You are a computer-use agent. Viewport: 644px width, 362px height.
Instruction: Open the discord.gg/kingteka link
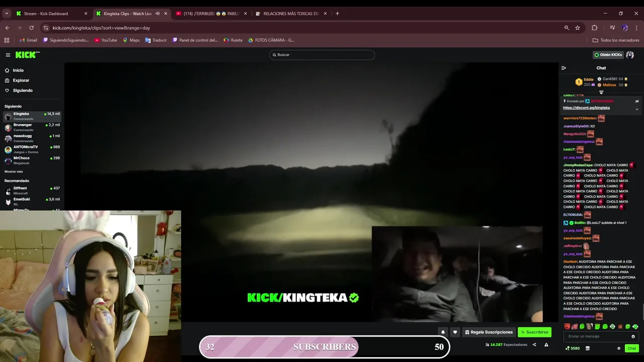(x=586, y=108)
